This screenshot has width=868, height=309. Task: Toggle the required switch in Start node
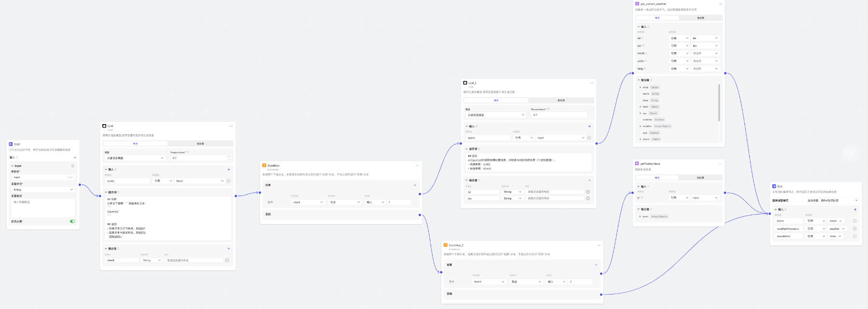click(72, 222)
